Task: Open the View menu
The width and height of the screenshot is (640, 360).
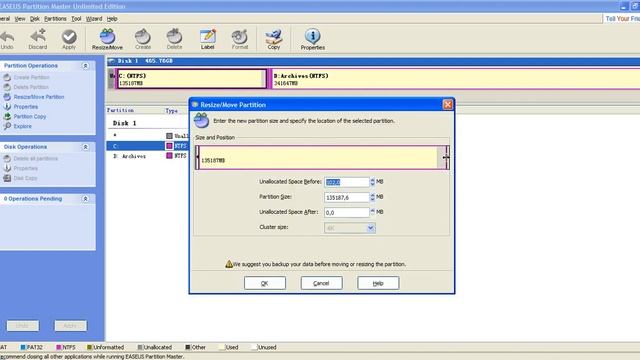Action: [20, 19]
